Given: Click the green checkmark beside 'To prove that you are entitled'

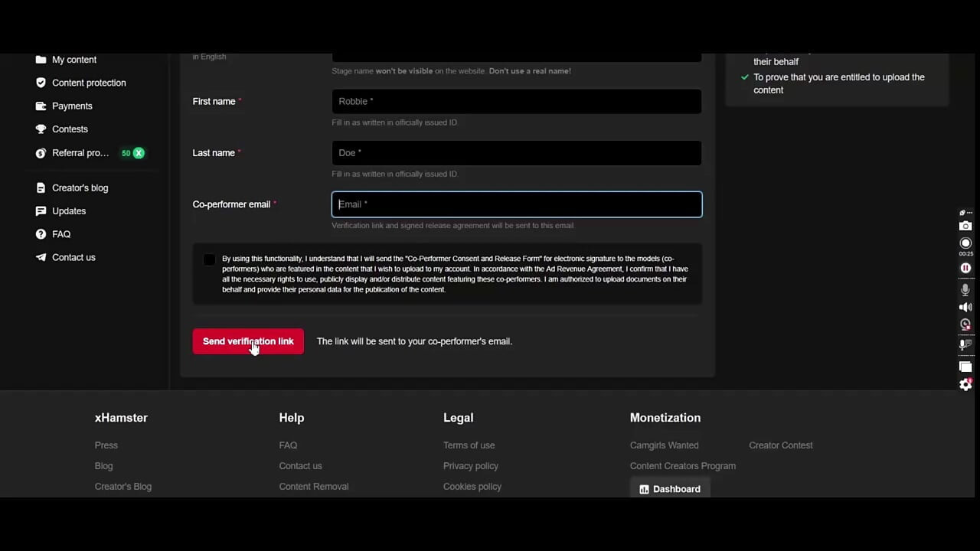Looking at the screenshot, I should [x=745, y=77].
